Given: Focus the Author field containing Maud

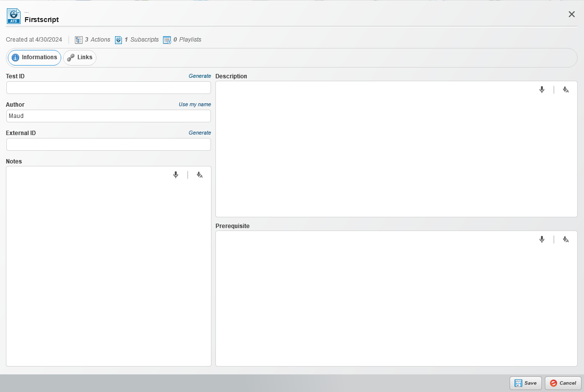Looking at the screenshot, I should pos(108,116).
